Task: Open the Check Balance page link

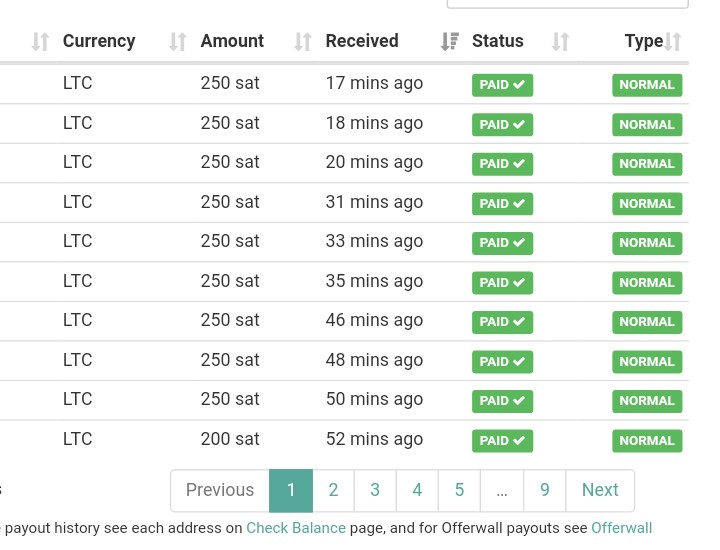Action: click(x=296, y=528)
